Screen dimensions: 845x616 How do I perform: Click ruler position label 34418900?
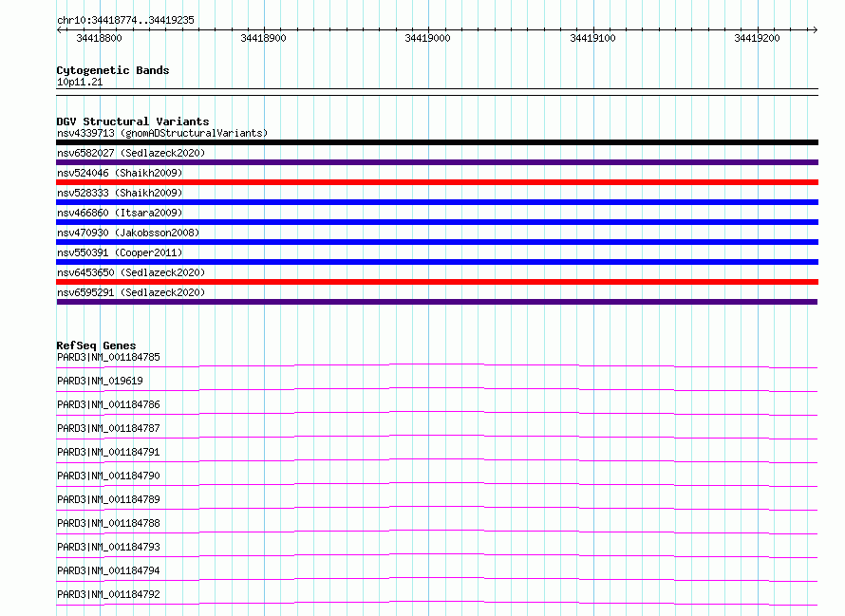(x=264, y=38)
